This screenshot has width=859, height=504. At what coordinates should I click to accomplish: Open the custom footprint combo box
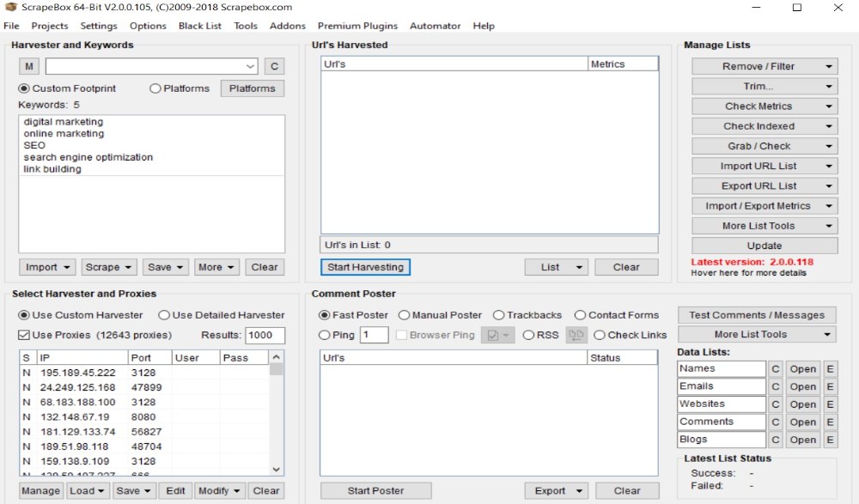pyautogui.click(x=152, y=66)
